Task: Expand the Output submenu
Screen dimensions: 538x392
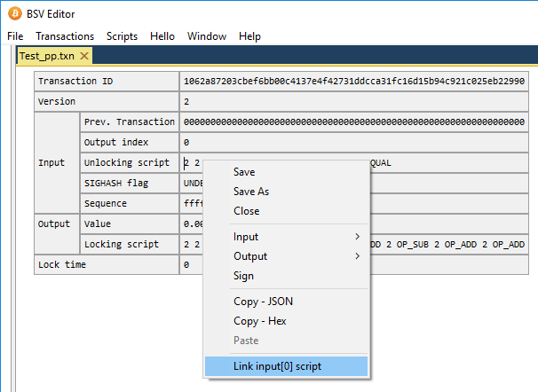Action: pyautogui.click(x=286, y=256)
